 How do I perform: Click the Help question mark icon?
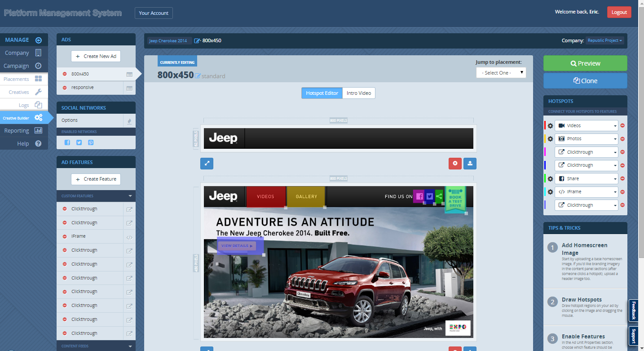[x=38, y=143]
